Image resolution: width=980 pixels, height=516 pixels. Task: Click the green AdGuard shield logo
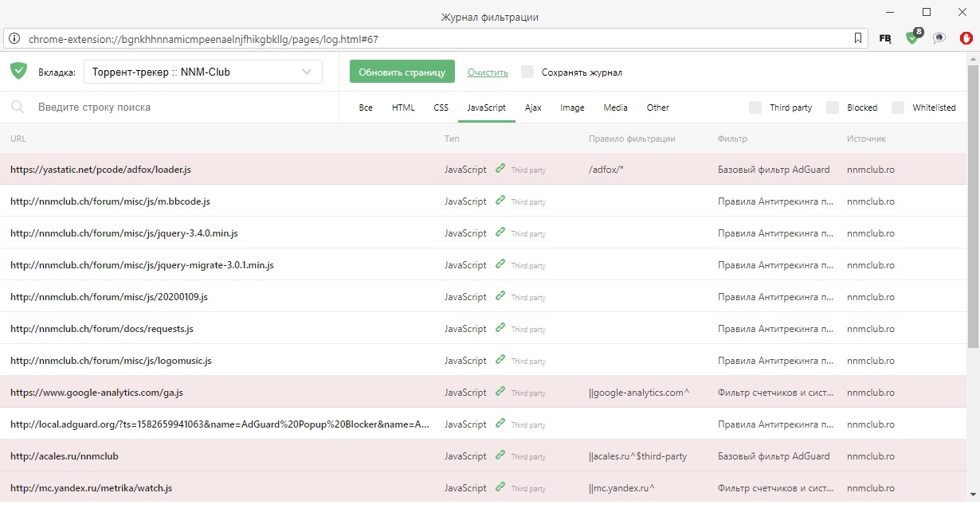pyautogui.click(x=18, y=71)
